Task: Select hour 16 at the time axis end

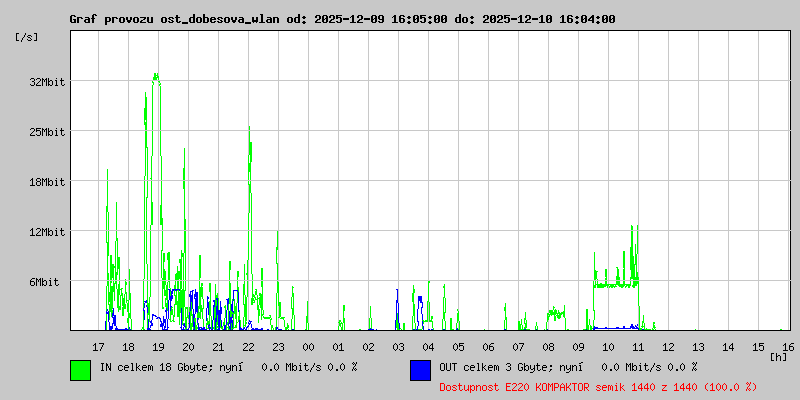Action: pos(787,346)
